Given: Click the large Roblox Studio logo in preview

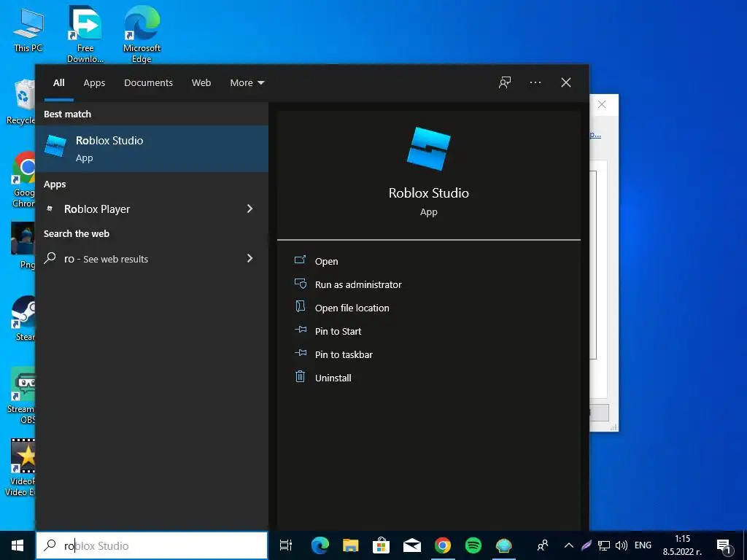Looking at the screenshot, I should tap(428, 149).
